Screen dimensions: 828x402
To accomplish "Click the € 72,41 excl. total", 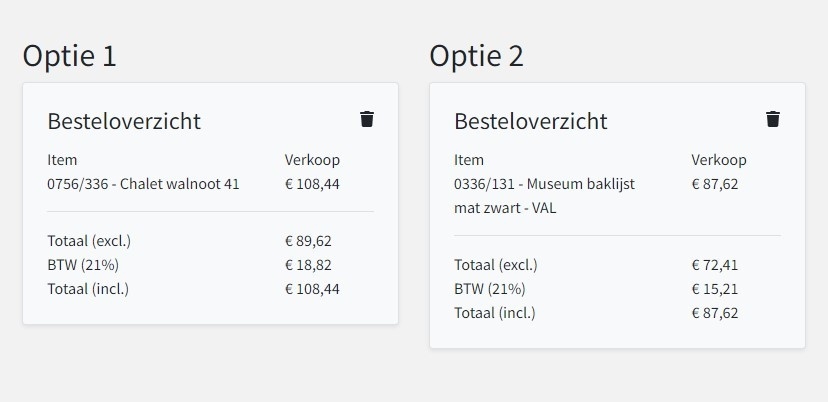I will (715, 265).
